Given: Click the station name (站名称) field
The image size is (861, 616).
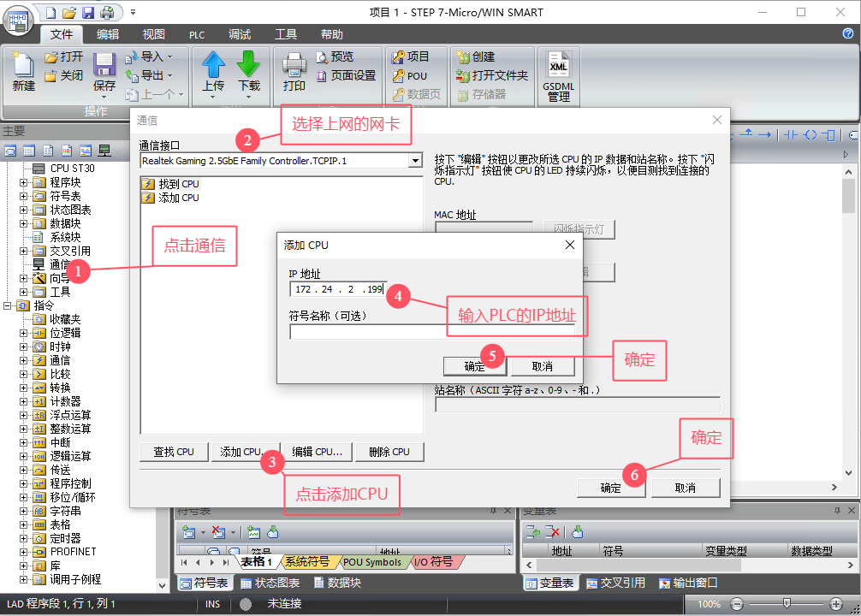Looking at the screenshot, I should click(578, 405).
